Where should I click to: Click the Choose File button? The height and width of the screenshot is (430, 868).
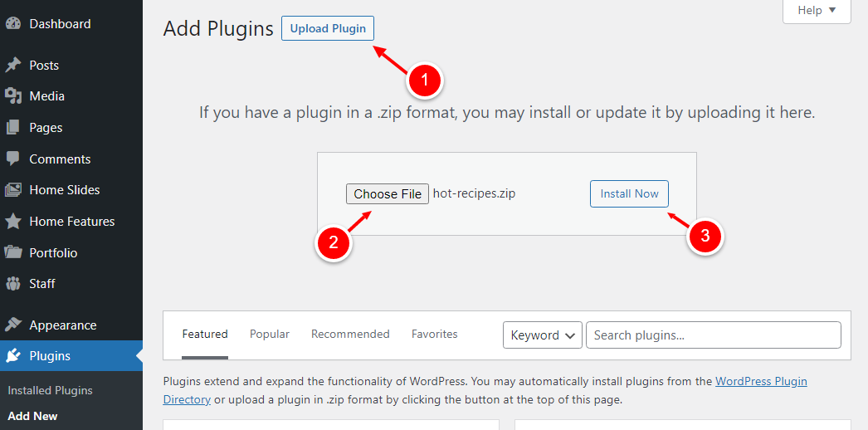coord(388,193)
